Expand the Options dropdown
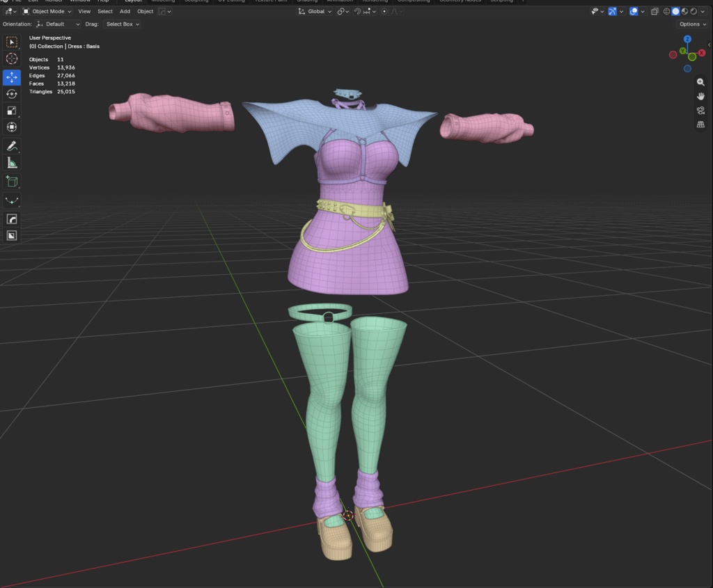Viewport: 713px width, 588px height. [x=693, y=24]
